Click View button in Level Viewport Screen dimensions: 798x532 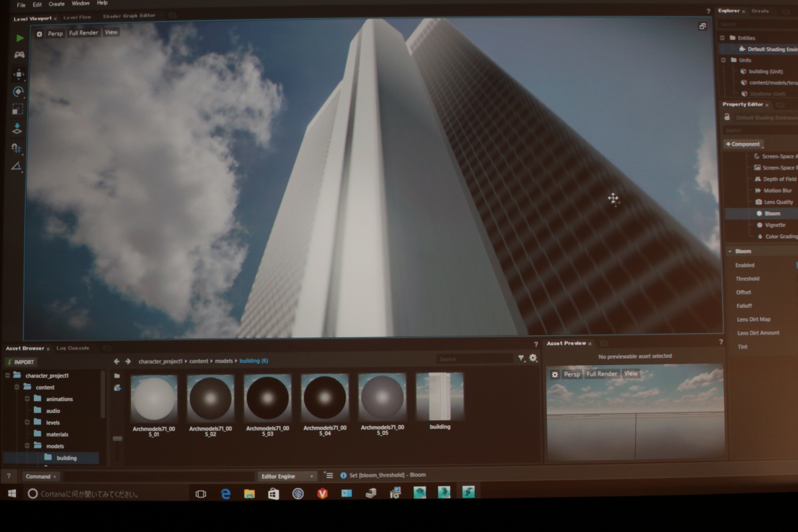[x=111, y=32]
